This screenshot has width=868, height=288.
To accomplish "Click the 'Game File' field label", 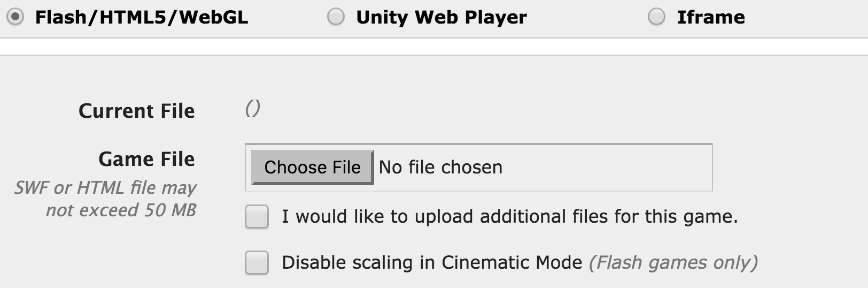I will [146, 159].
